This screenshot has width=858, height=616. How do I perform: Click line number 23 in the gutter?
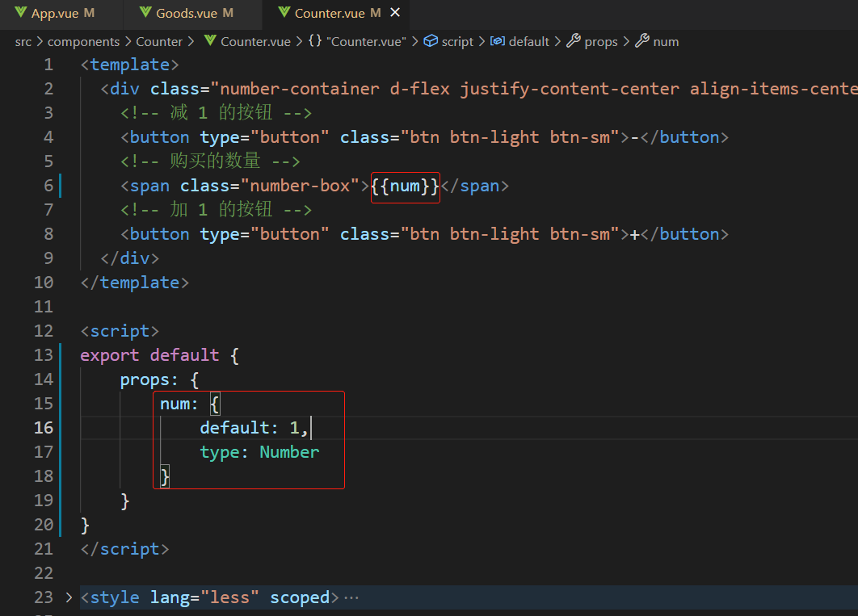pos(44,597)
